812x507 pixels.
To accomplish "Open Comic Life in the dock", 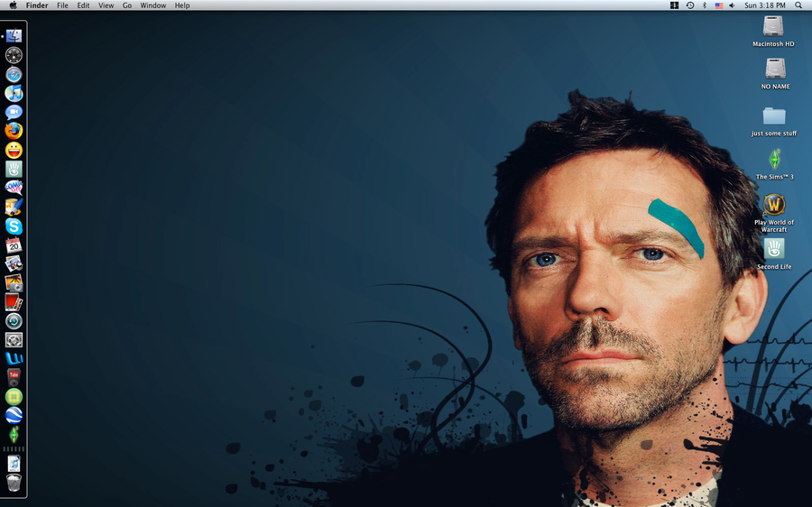I will pos(14,188).
